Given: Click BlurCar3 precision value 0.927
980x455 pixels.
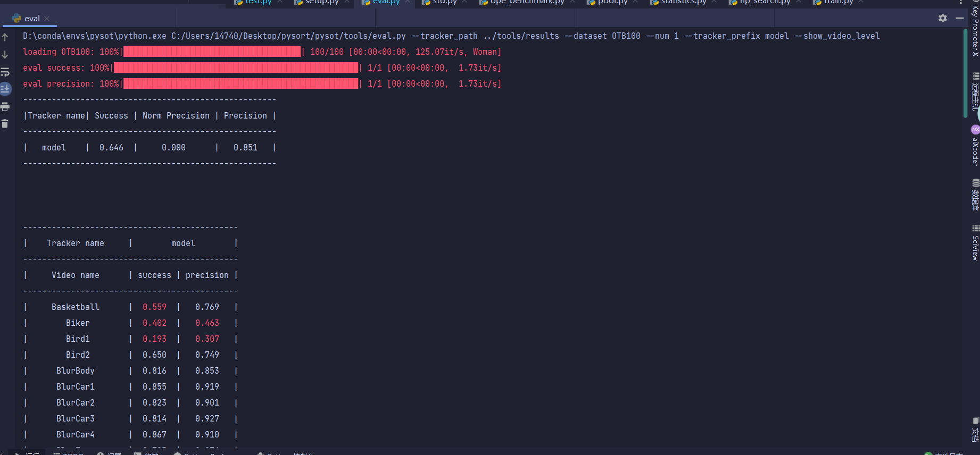Looking at the screenshot, I should pos(207,419).
